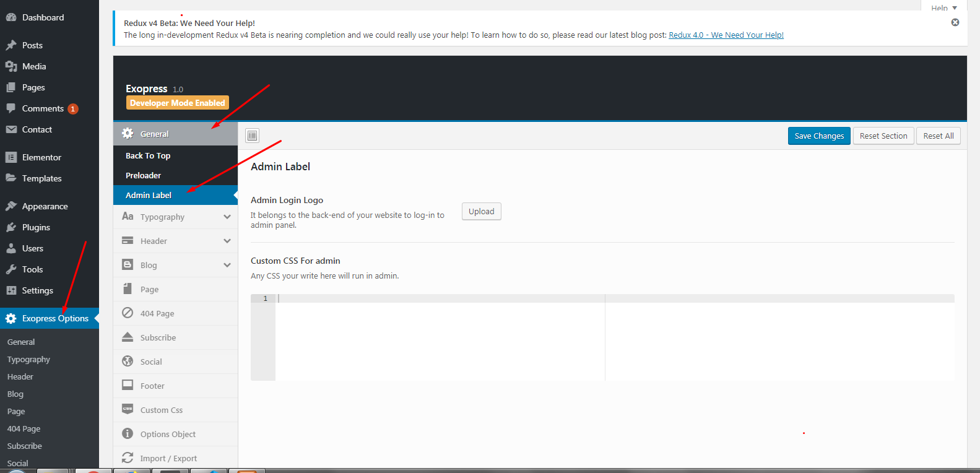Expand the Typography section chevron
980x473 pixels.
coord(227,217)
